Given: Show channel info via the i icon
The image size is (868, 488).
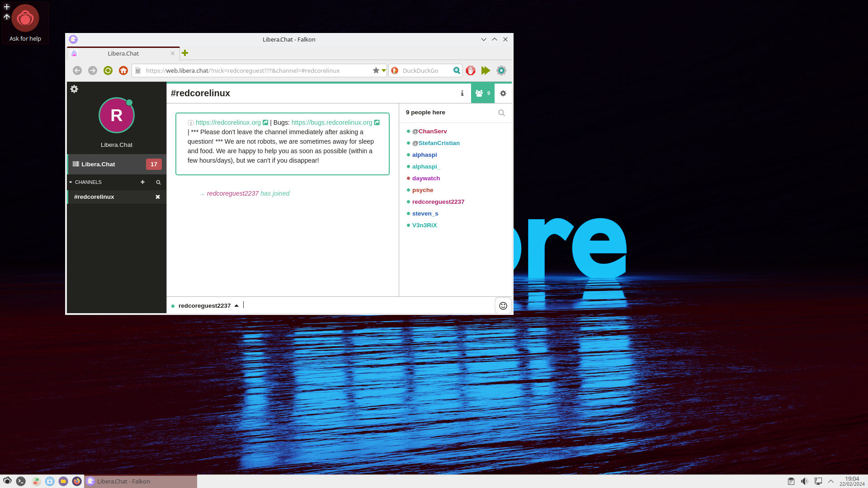Looking at the screenshot, I should [462, 93].
